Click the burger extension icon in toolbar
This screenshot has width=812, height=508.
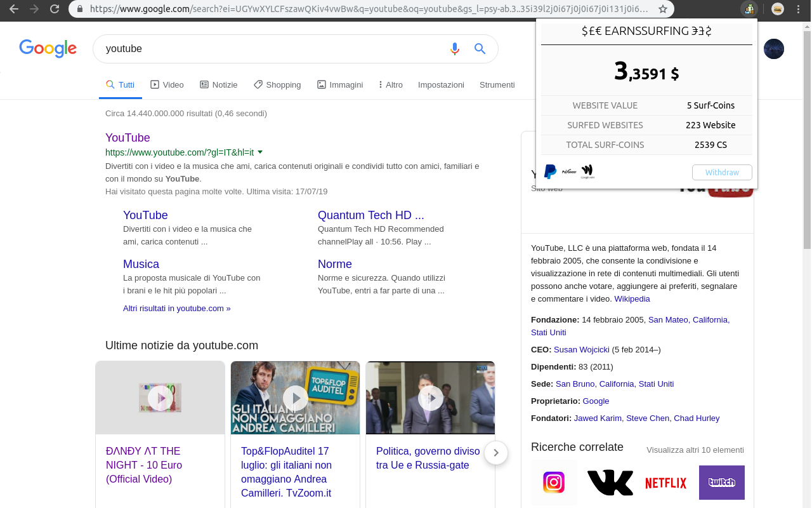777,9
